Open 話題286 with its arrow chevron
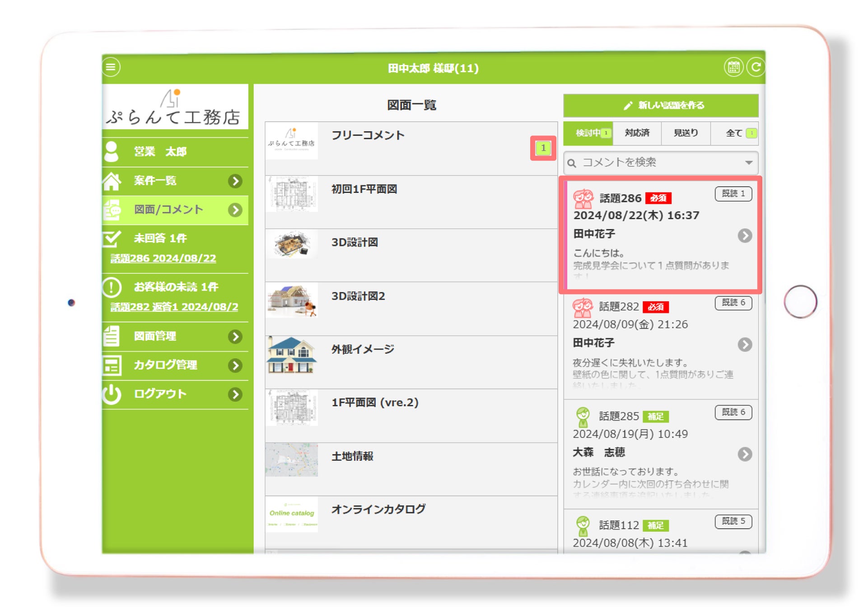 pos(745,235)
